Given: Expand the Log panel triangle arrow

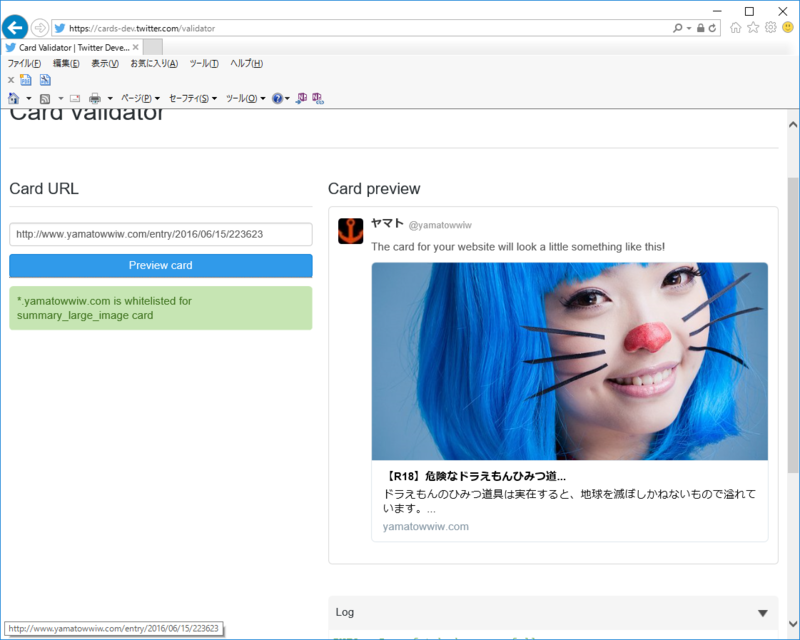Looking at the screenshot, I should pyautogui.click(x=763, y=613).
